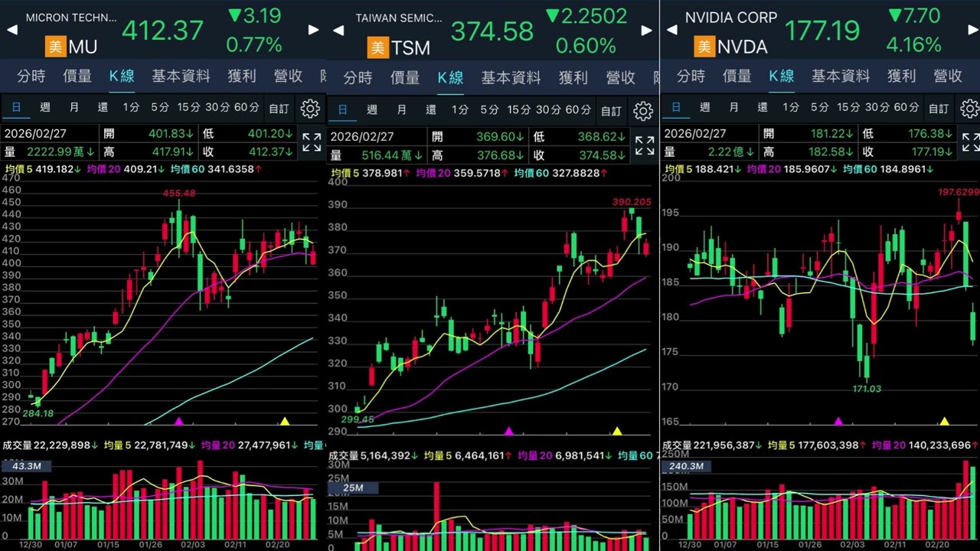
Task: Click the orange 美 market badge for TSM
Action: coord(378,48)
